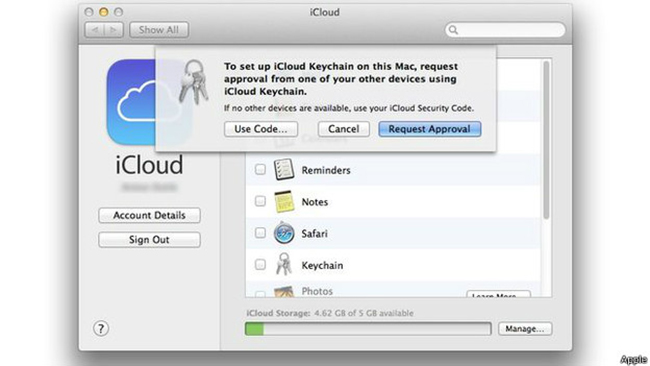Click the Safari compass icon
The height and width of the screenshot is (366, 650).
pyautogui.click(x=284, y=233)
